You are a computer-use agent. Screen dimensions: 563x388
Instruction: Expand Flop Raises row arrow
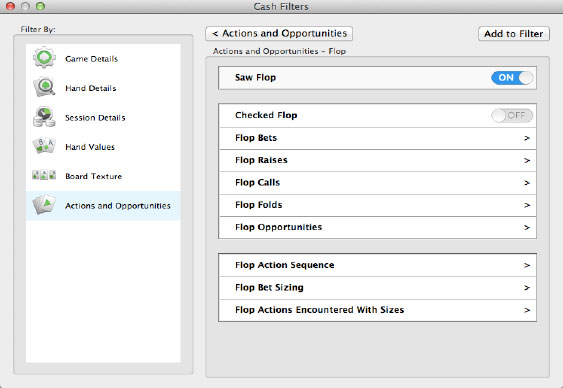(527, 160)
